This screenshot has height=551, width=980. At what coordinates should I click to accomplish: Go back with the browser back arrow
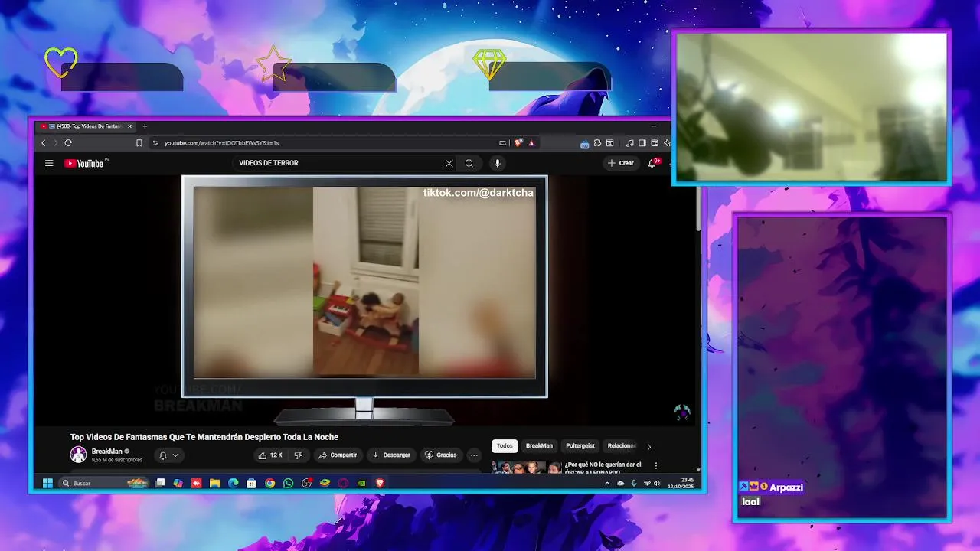pyautogui.click(x=44, y=143)
